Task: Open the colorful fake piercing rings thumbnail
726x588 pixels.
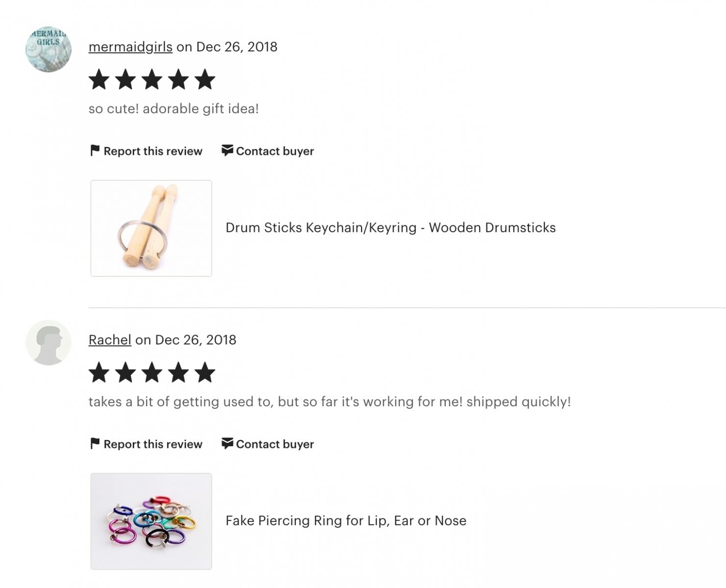Action: (151, 521)
